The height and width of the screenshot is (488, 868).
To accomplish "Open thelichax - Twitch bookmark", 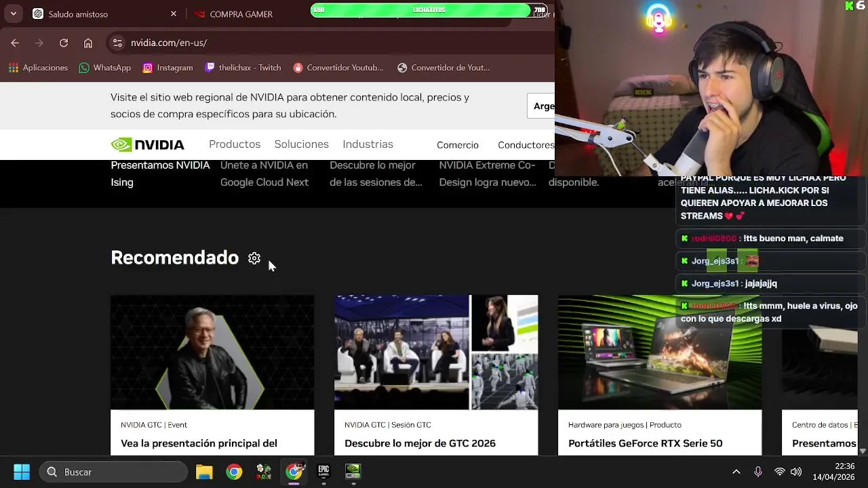I will click(x=243, y=68).
